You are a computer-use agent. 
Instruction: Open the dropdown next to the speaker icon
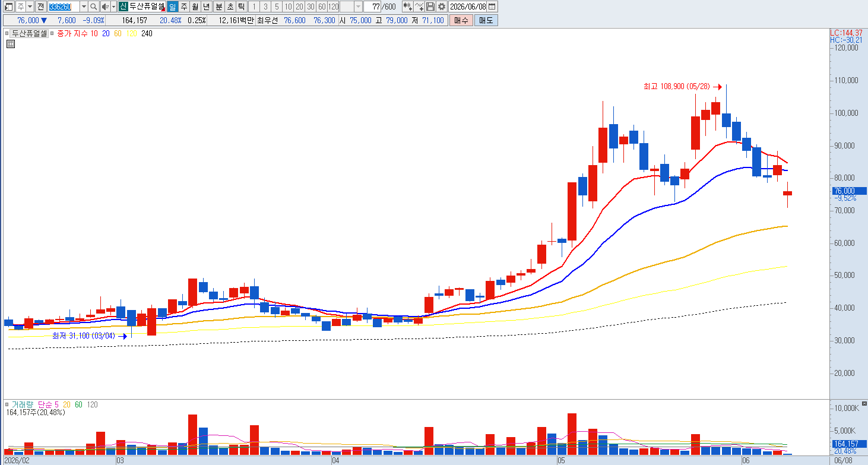pos(113,7)
